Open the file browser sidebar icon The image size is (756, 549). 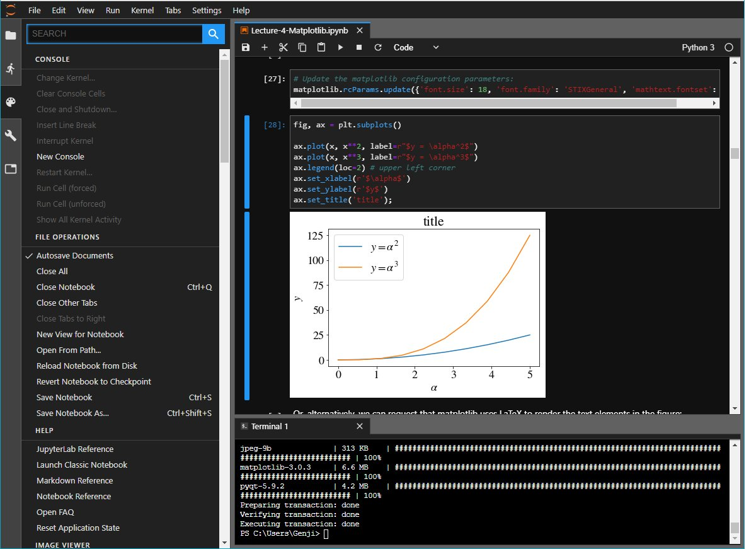click(x=11, y=35)
